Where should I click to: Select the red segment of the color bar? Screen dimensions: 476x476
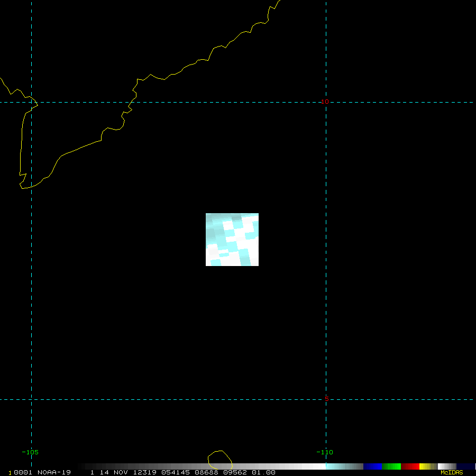pyautogui.click(x=410, y=466)
